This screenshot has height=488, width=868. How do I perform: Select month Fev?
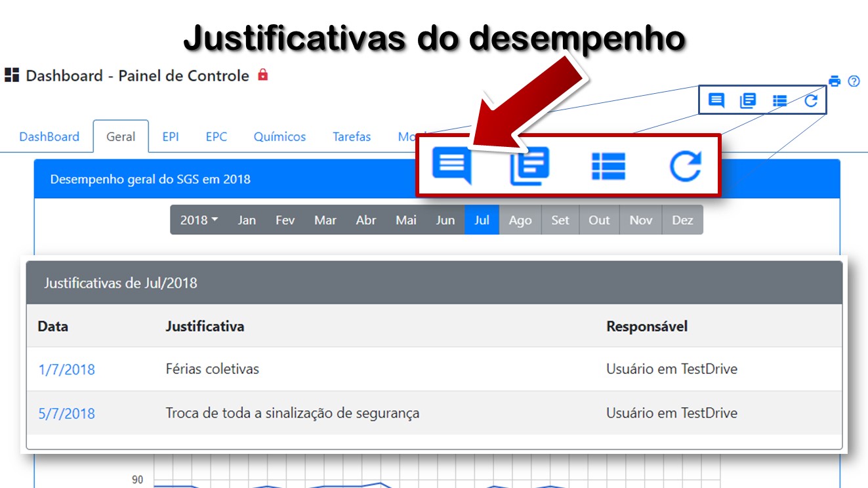(x=285, y=220)
